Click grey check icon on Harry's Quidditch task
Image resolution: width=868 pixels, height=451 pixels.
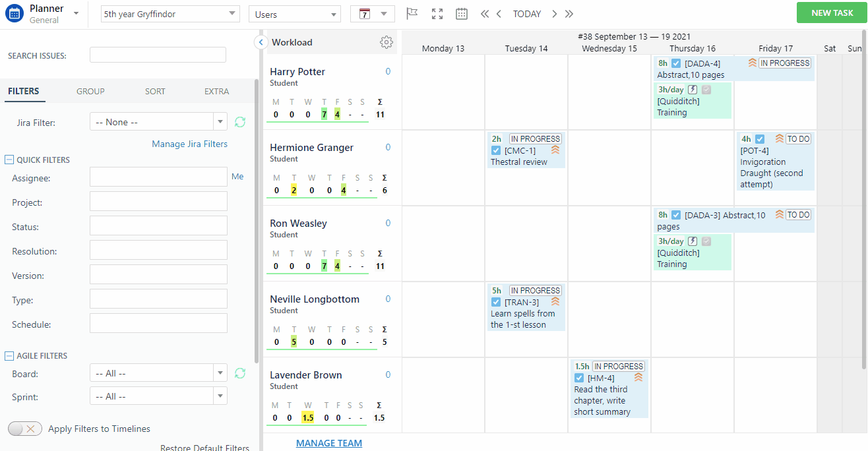tap(706, 90)
